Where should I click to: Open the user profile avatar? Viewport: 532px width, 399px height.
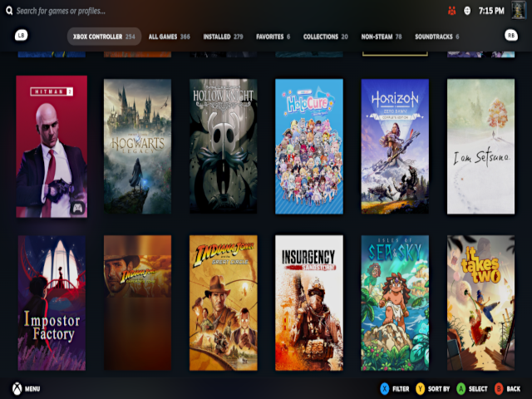point(519,11)
